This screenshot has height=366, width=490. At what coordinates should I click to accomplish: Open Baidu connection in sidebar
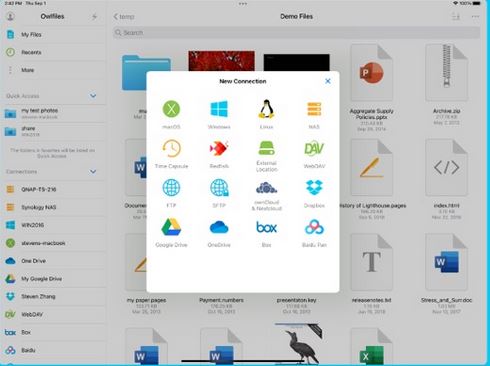click(x=53, y=350)
